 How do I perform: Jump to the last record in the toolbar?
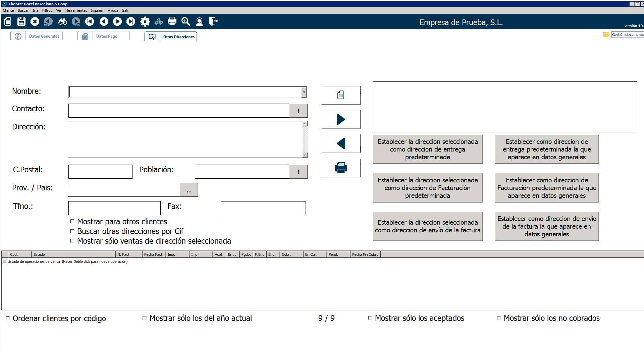click(131, 22)
